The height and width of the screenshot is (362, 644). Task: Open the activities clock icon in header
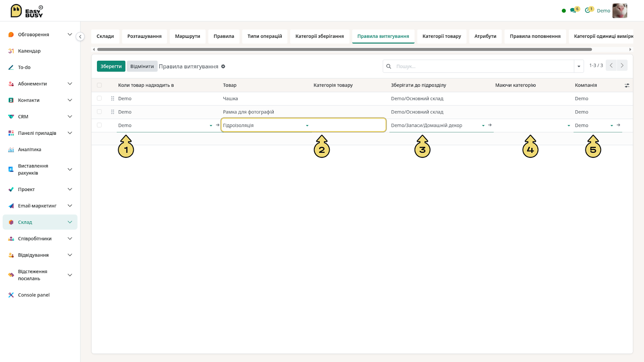(588, 10)
